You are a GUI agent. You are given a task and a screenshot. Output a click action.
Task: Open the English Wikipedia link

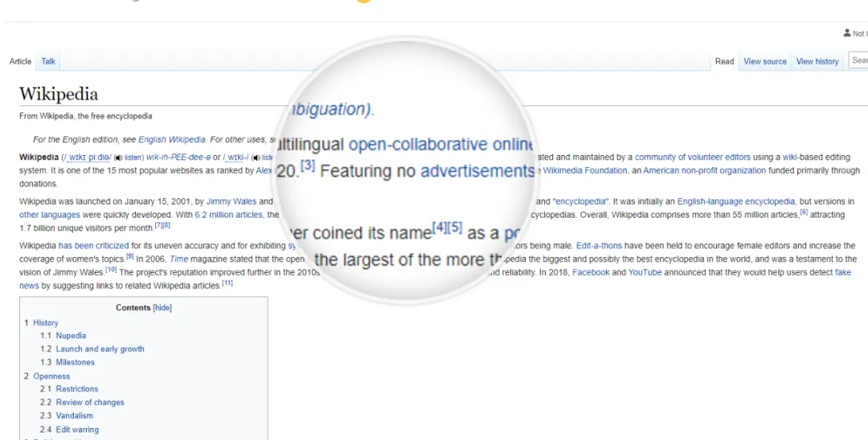click(x=172, y=140)
